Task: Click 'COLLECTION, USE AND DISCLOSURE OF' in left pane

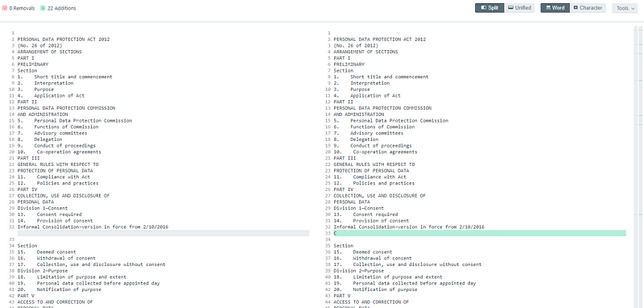Action: point(64,196)
